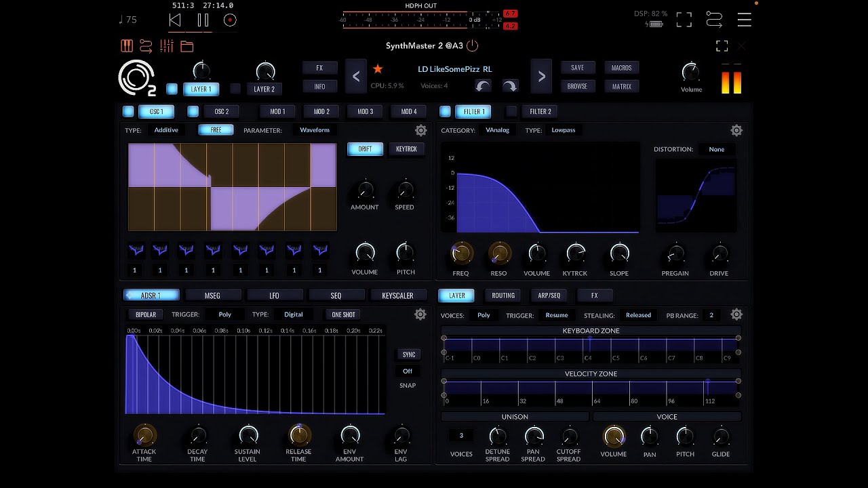Image resolution: width=868 pixels, height=488 pixels.
Task: Click the undo arrow button
Action: [483, 86]
